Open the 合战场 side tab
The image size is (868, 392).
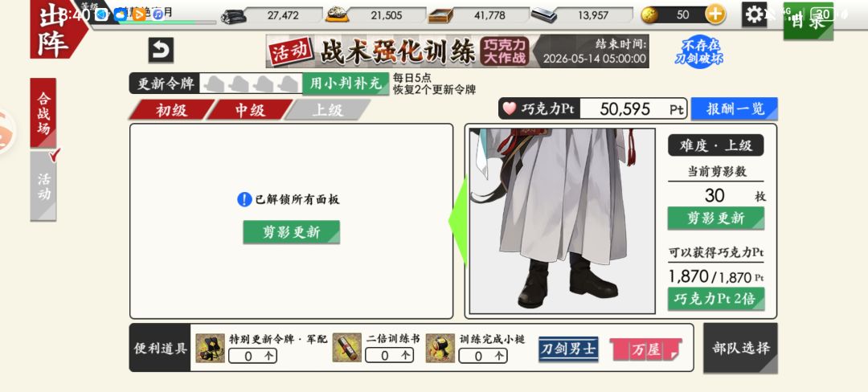[43, 112]
